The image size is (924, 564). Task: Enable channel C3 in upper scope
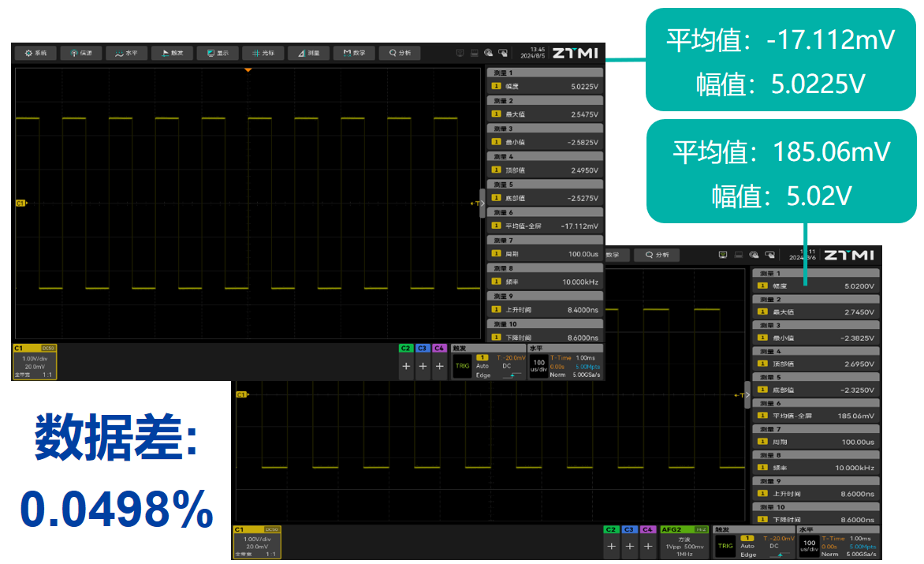coord(423,366)
